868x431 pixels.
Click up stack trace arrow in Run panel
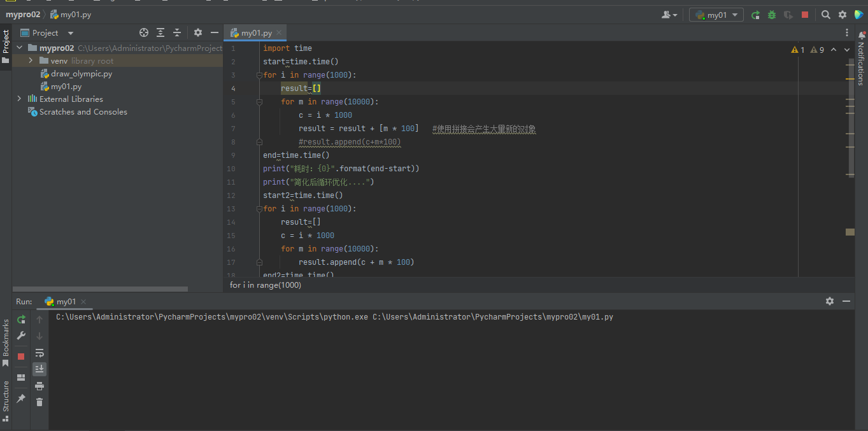click(x=39, y=320)
